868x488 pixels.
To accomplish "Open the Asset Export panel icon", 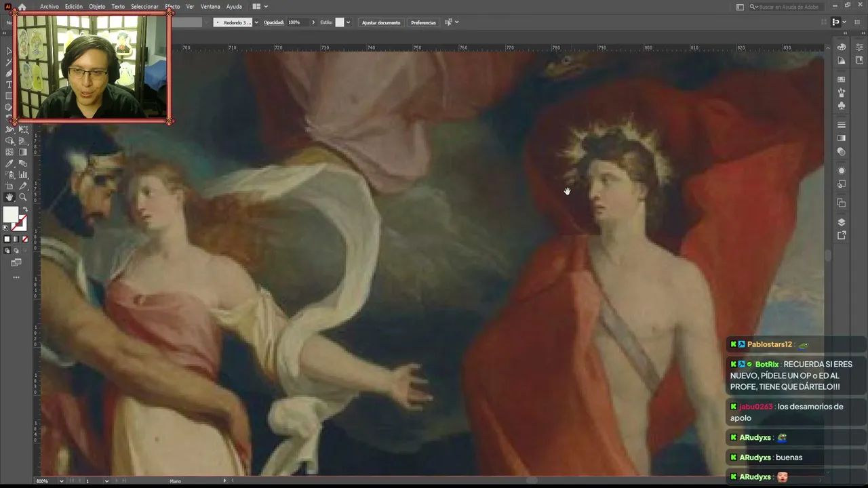I will click(x=842, y=235).
